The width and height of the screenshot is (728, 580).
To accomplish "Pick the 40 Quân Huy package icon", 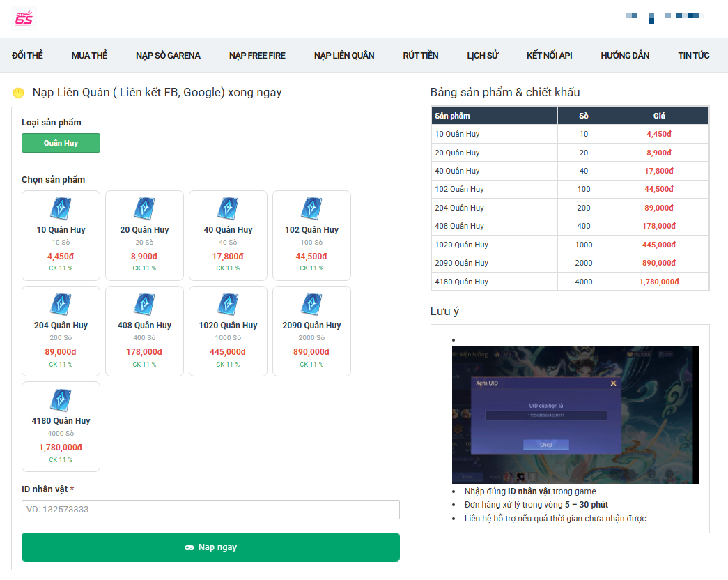I will pyautogui.click(x=228, y=208).
